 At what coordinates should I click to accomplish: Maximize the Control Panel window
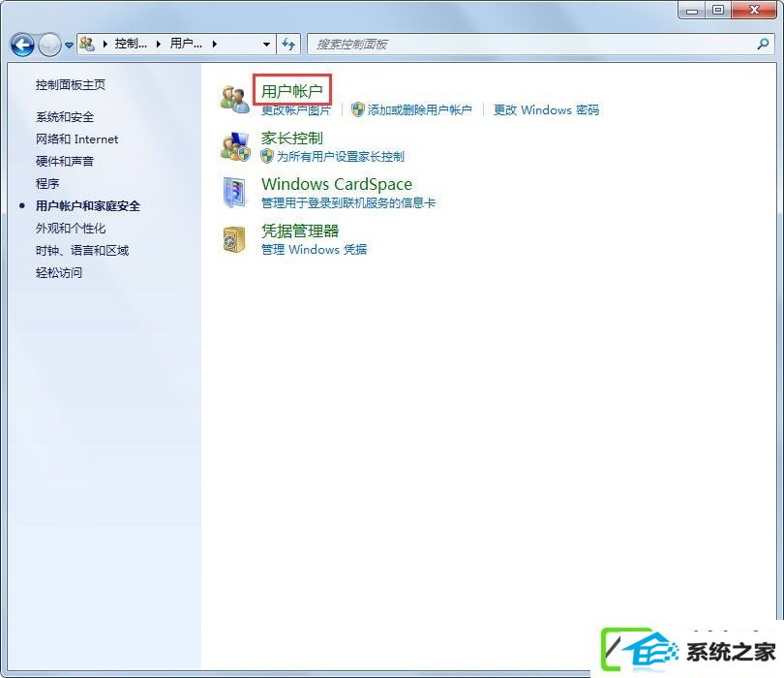tap(718, 10)
